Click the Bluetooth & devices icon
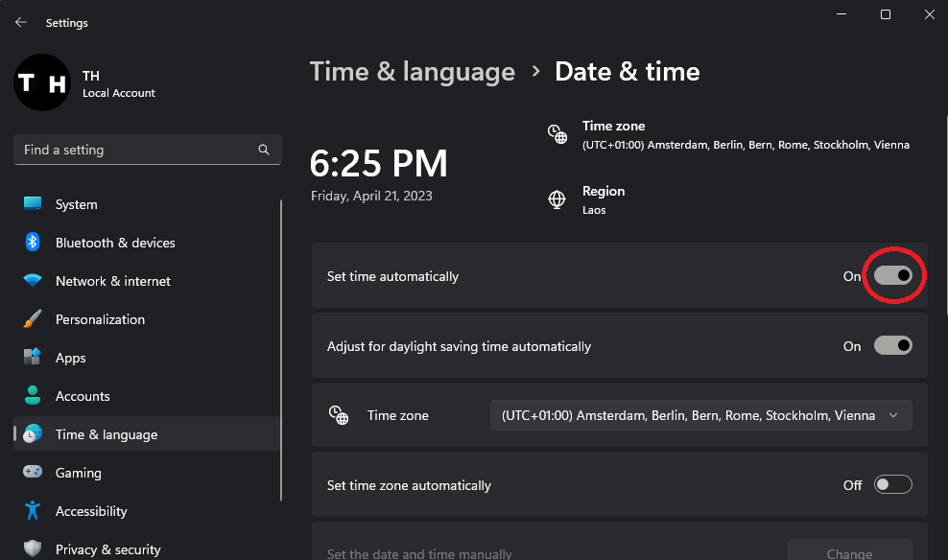The width and height of the screenshot is (948, 560). (x=33, y=243)
